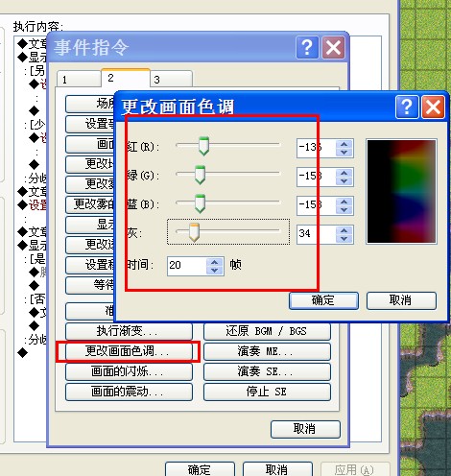Decrease the 灰 value with down arrow
The height and width of the screenshot is (476, 451).
(344, 239)
